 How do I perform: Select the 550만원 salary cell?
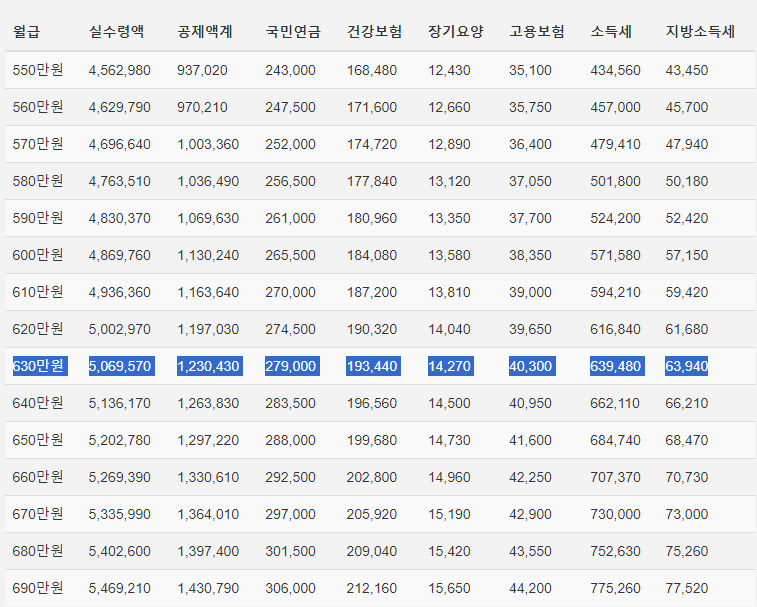(x=38, y=70)
